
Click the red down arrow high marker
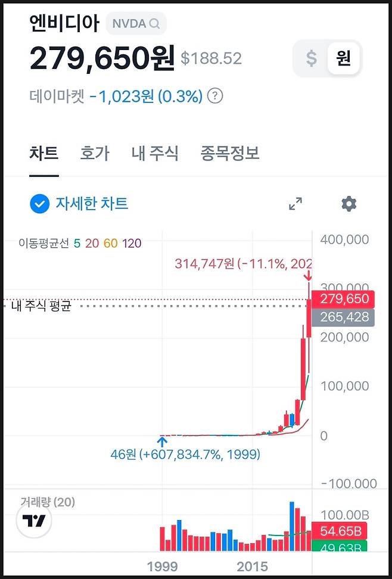308,276
